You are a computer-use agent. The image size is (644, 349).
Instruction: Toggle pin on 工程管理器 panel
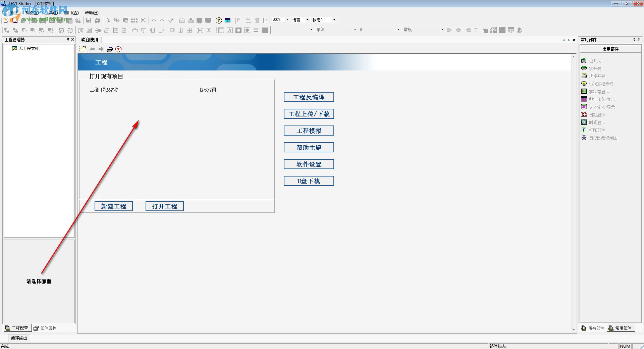[x=68, y=39]
